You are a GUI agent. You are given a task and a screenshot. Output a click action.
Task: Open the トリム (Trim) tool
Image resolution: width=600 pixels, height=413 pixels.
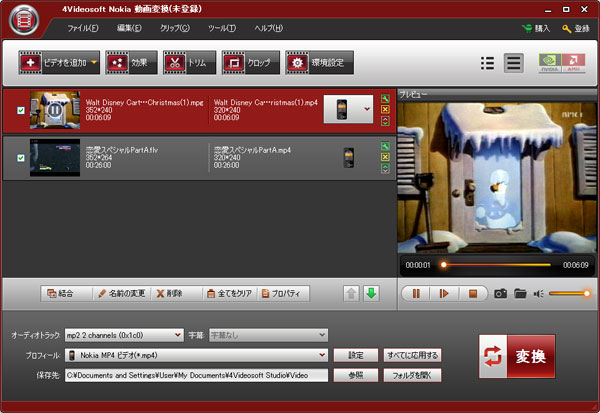189,62
